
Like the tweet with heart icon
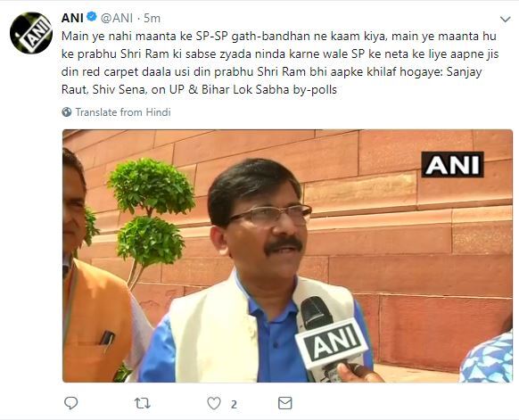214,403
